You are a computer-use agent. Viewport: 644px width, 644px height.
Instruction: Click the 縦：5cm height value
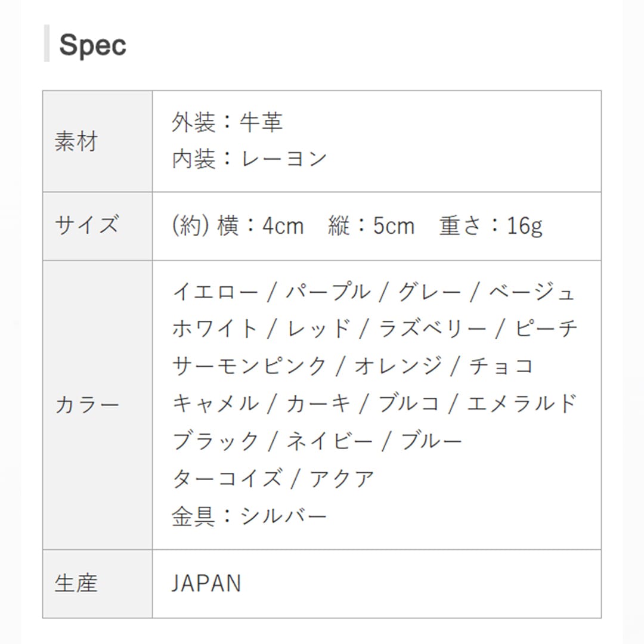(371, 226)
